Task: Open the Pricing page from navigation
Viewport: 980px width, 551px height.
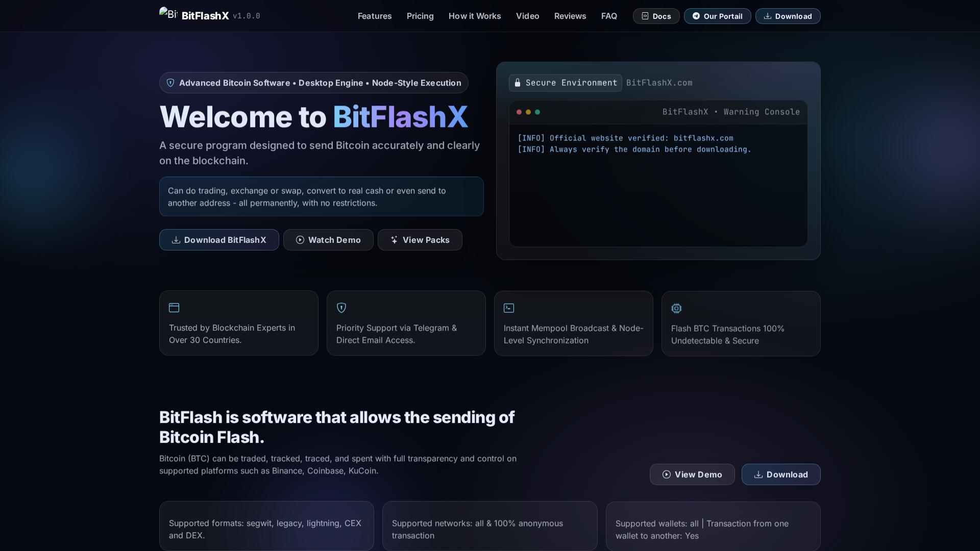Action: click(x=420, y=16)
